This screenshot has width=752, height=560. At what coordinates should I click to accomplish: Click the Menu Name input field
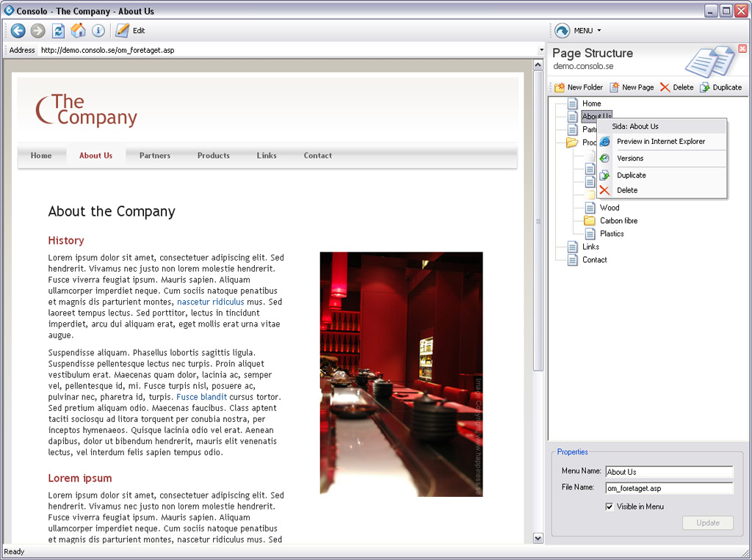pyautogui.click(x=669, y=472)
